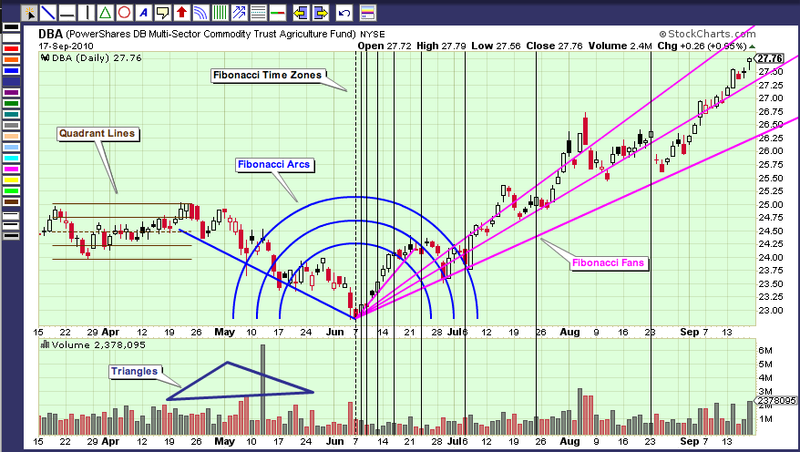Select the horizontal line tool
Viewport: 800px width, 452px height.
tap(67, 13)
